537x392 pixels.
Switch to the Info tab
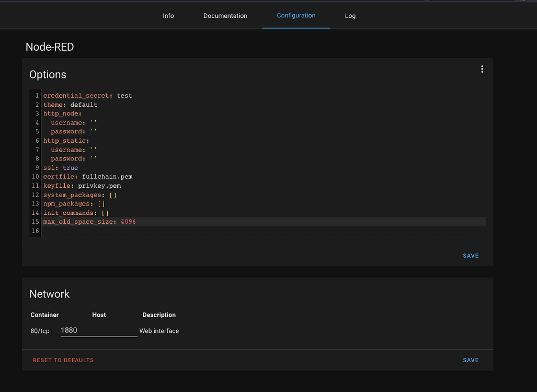(168, 16)
